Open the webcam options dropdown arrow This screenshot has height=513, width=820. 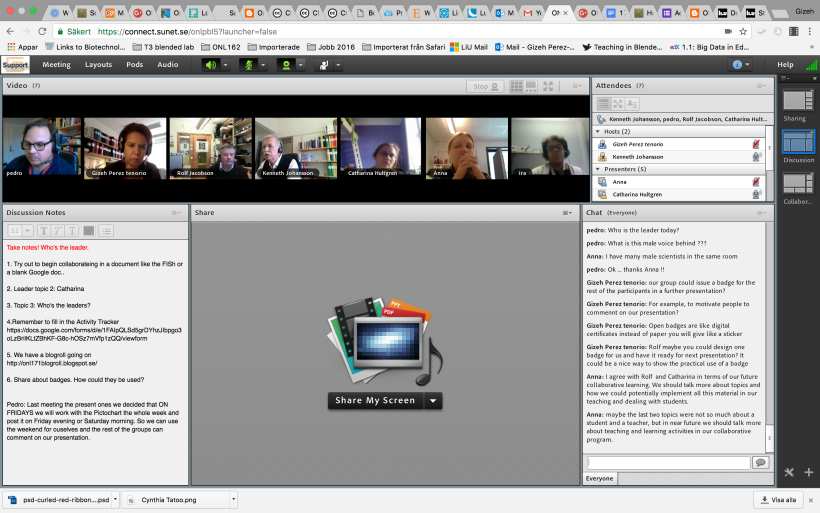[x=301, y=65]
